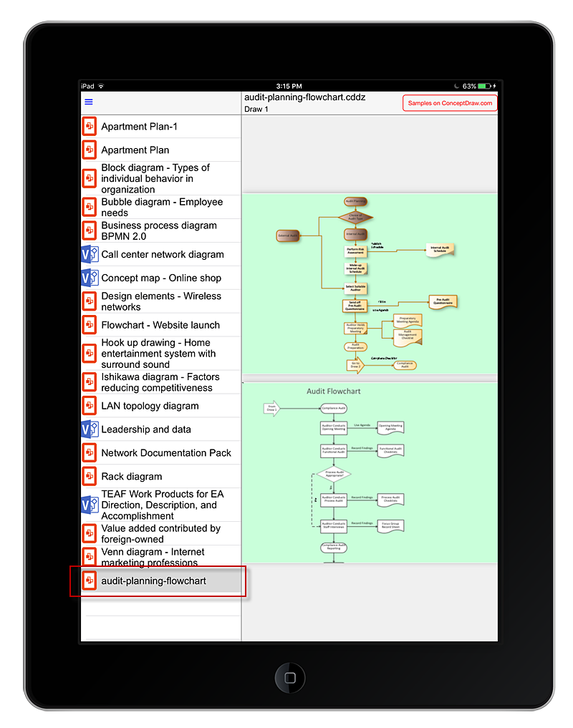Tap the Visio icon beside Call center network diagram

pos(89,254)
